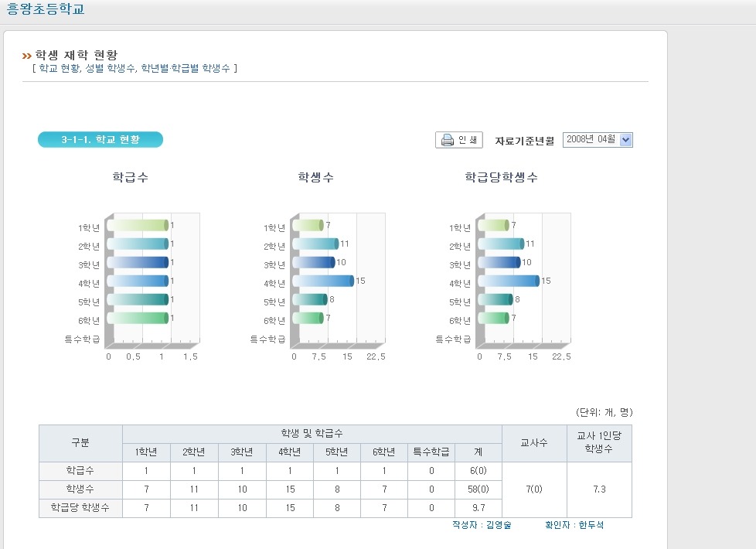756x549 pixels.
Task: Click the 확인자 : 한두석 text
Action: tap(574, 525)
